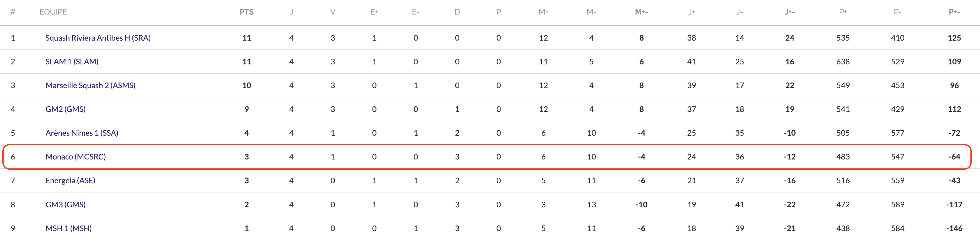
Task: Click the J+- column header
Action: pos(789,12)
